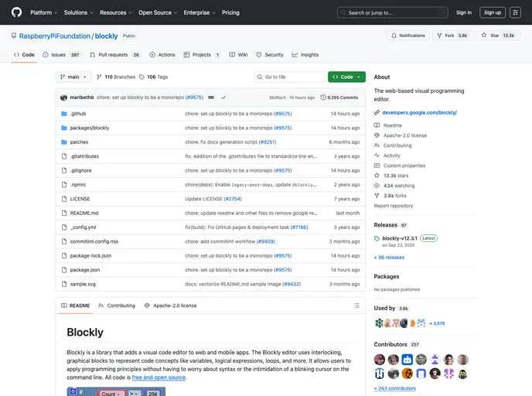Open Custom properties in sidebar
This screenshot has height=396, width=532.
tap(404, 166)
